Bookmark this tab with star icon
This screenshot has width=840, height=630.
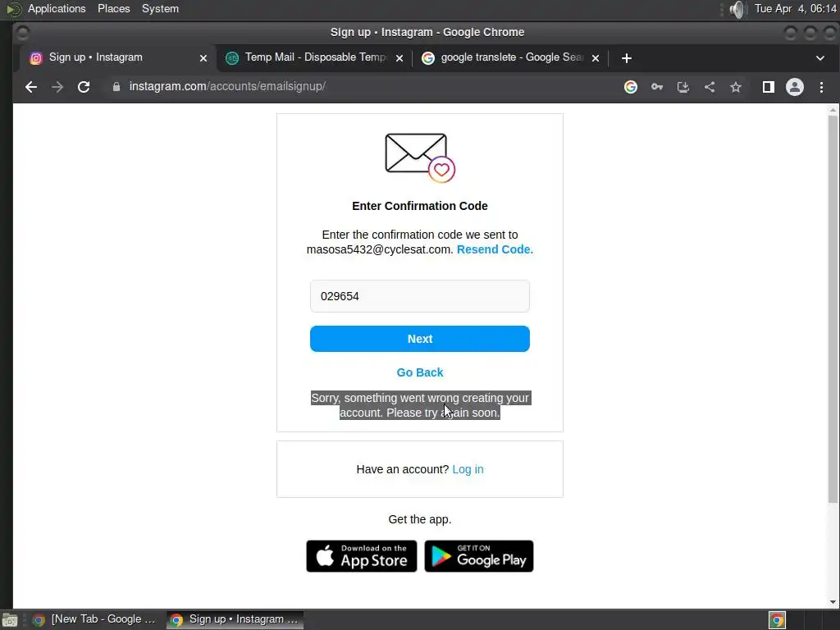coord(736,87)
